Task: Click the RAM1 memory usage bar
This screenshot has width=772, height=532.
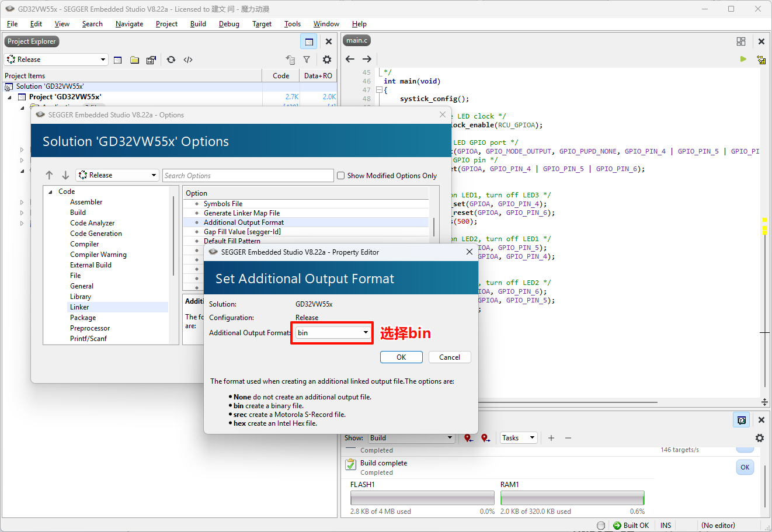Action: (x=572, y=498)
